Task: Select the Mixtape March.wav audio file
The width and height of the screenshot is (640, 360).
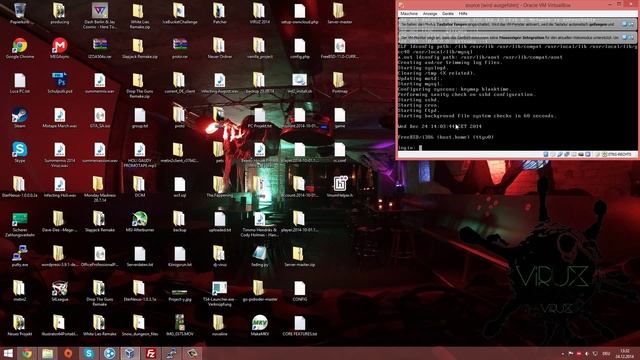Action: 60,118
